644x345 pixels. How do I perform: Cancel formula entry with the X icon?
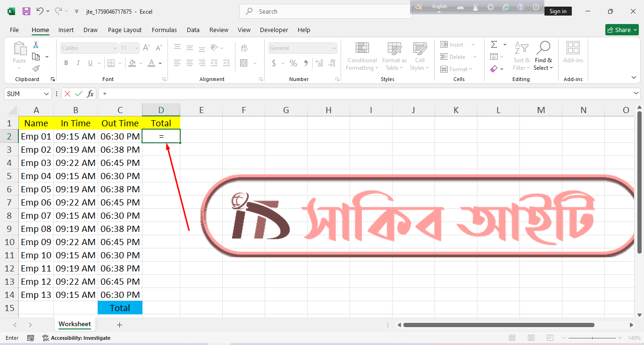[x=67, y=94]
